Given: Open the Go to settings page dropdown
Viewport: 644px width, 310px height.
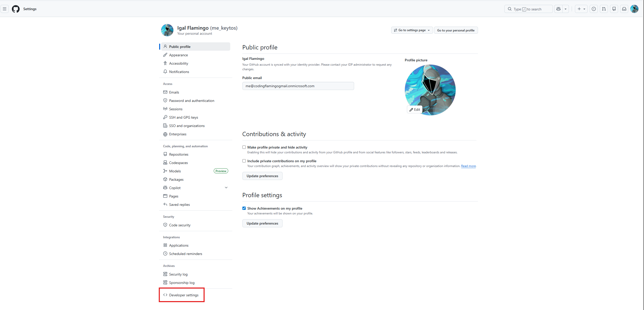Looking at the screenshot, I should [x=412, y=30].
